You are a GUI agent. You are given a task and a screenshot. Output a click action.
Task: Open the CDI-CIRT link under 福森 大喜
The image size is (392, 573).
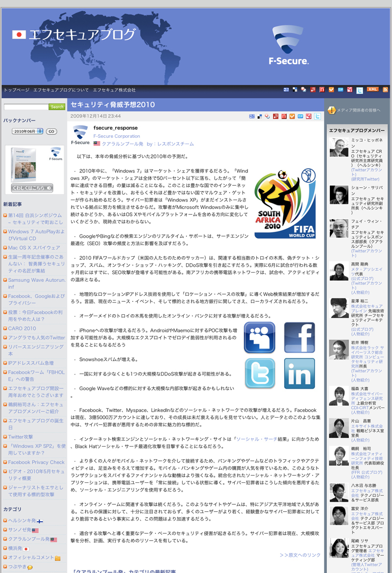tap(360, 407)
